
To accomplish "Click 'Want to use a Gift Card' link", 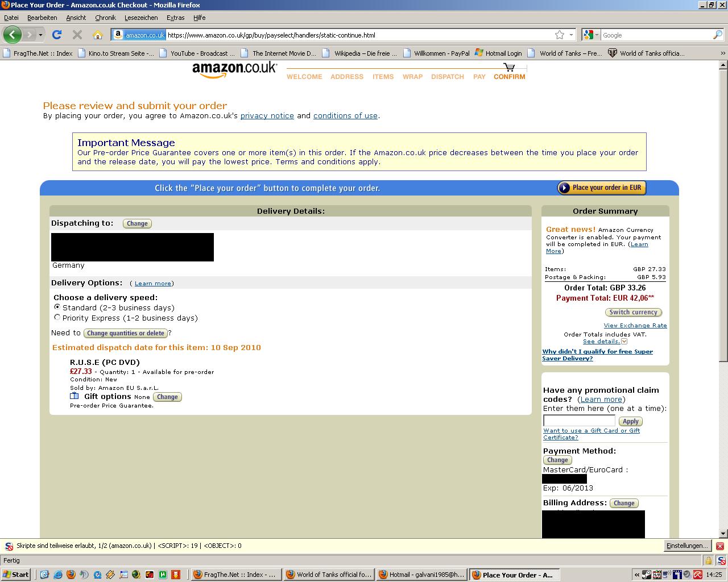I will 591,434.
